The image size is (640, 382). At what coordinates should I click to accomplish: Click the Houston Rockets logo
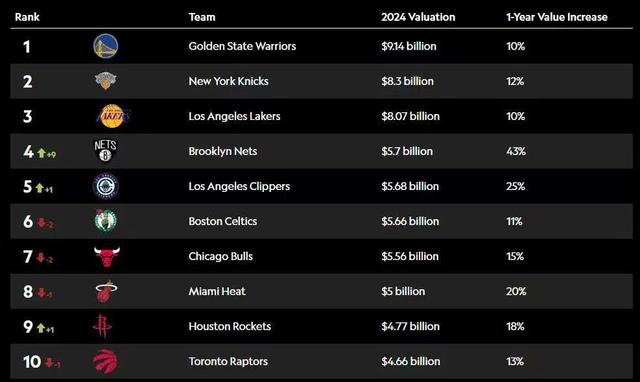(102, 326)
